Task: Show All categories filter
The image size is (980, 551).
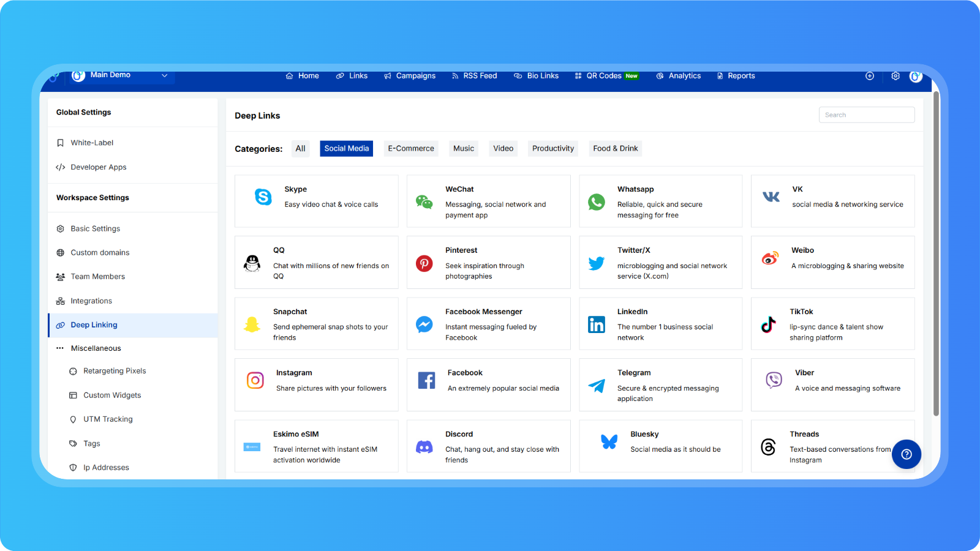Action: pos(300,149)
